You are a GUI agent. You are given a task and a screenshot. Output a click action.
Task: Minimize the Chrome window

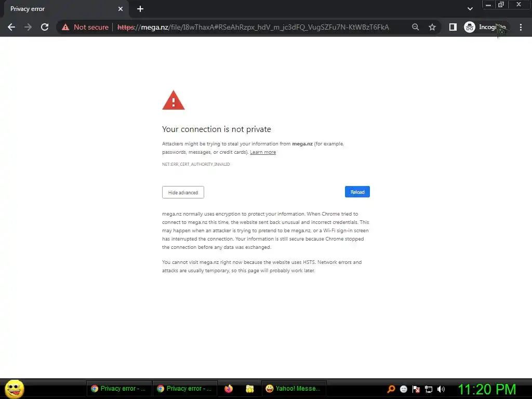tap(488, 5)
